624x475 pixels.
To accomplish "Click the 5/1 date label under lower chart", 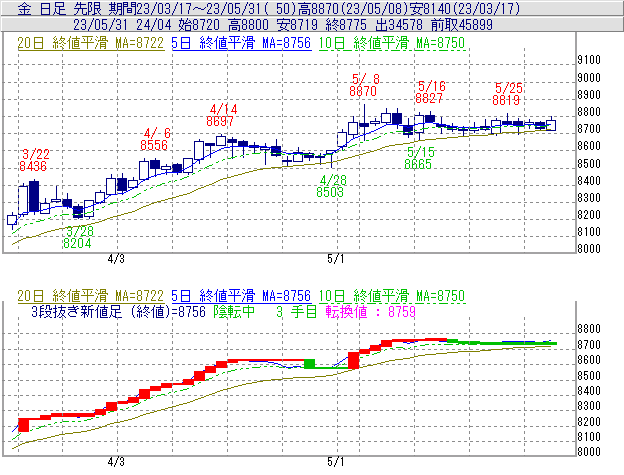I will click(x=336, y=462).
